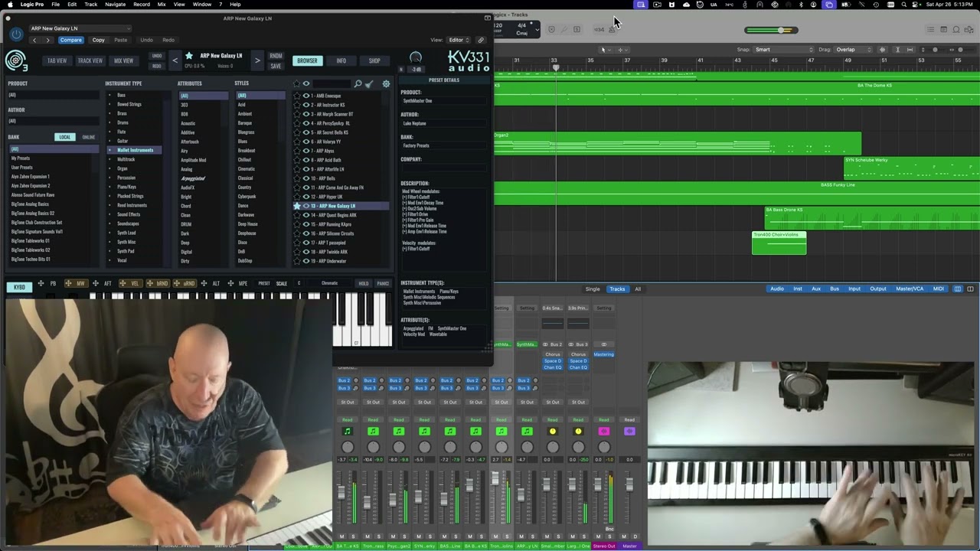Toggle the plugin power bypass button
Image resolution: width=980 pixels, height=551 pixels.
[16, 34]
